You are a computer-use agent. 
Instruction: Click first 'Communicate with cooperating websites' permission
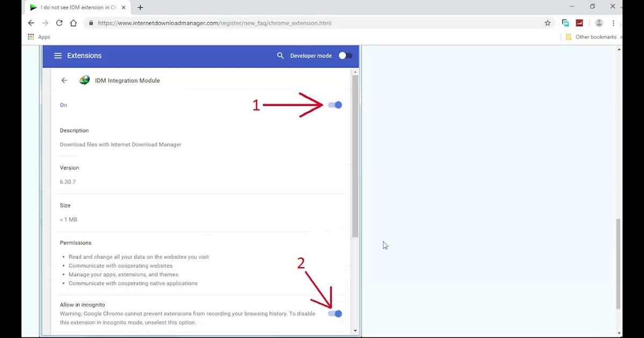tap(120, 266)
